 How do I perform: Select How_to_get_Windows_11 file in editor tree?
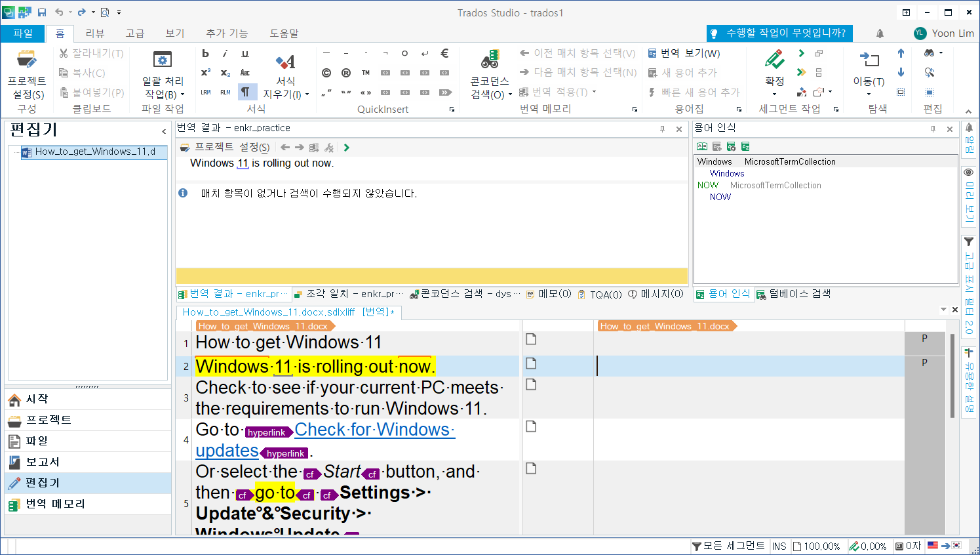94,152
